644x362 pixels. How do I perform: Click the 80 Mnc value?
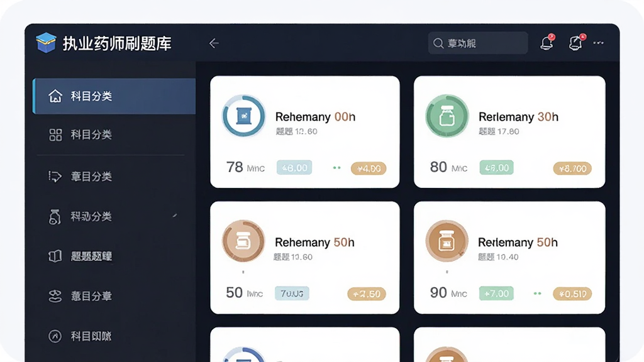448,167
